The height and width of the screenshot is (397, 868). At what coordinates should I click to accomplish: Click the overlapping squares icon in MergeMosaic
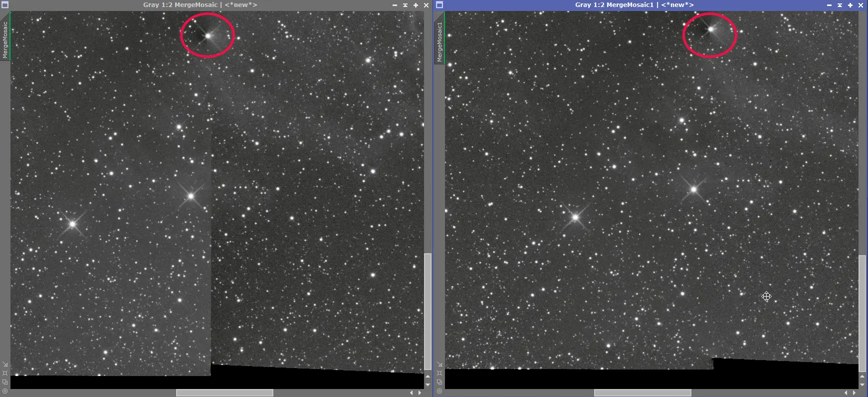pos(5,382)
